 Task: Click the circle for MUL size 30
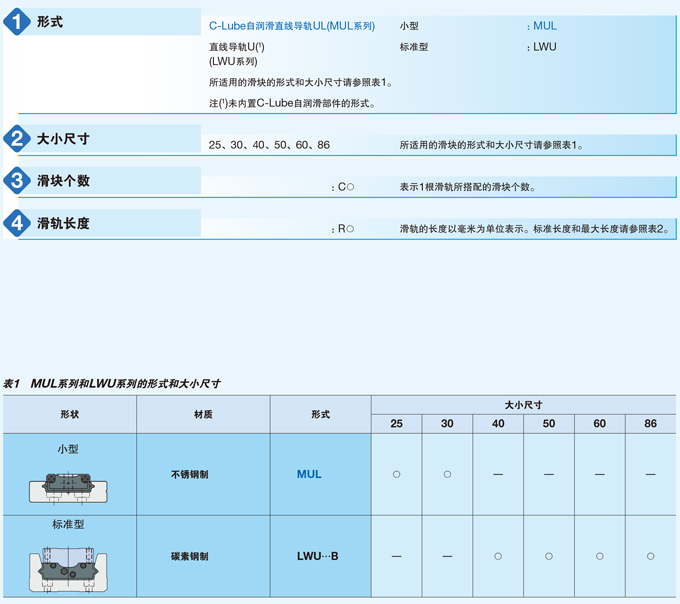click(x=447, y=474)
